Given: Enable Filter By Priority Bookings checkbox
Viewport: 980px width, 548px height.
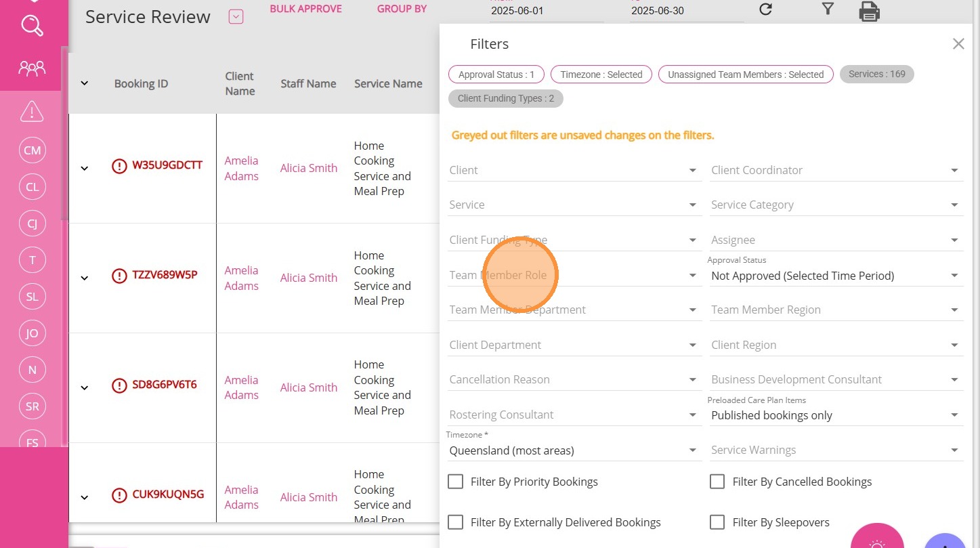Looking at the screenshot, I should [x=456, y=482].
